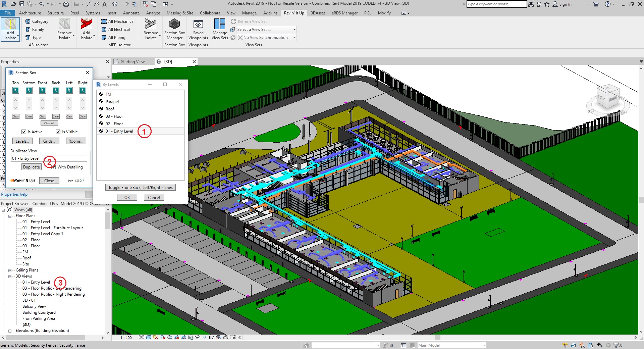Image resolution: width=644 pixels, height=349 pixels.
Task: Open the Section Box Manager tool
Action: pos(174,29)
